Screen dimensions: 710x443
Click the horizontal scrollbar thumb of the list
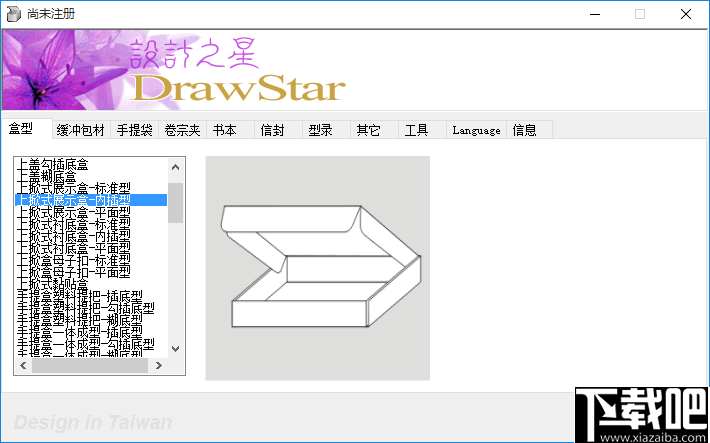(90, 366)
